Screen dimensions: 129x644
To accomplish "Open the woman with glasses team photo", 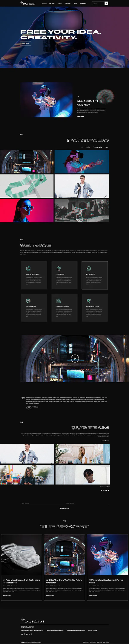I will click(27, 475).
